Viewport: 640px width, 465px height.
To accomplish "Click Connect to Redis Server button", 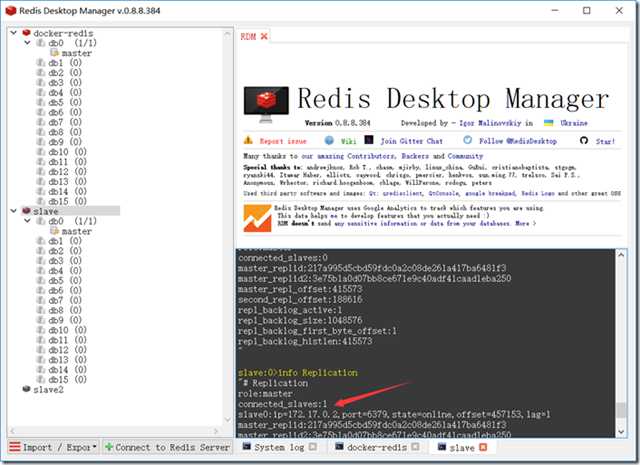I will (x=167, y=447).
